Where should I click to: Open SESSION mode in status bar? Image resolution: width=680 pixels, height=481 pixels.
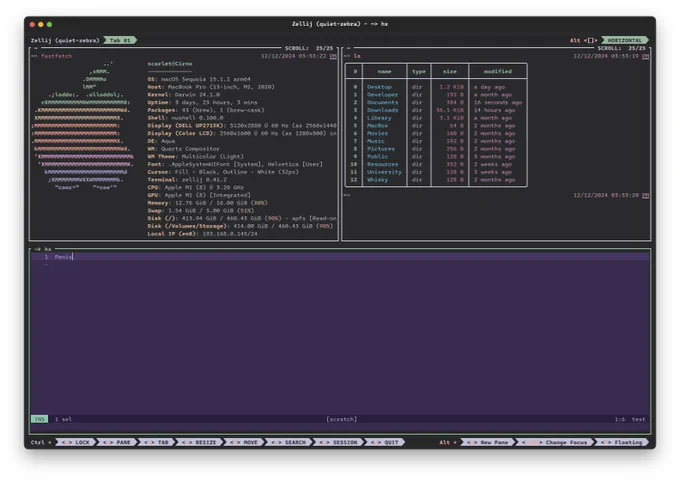pyautogui.click(x=338, y=442)
